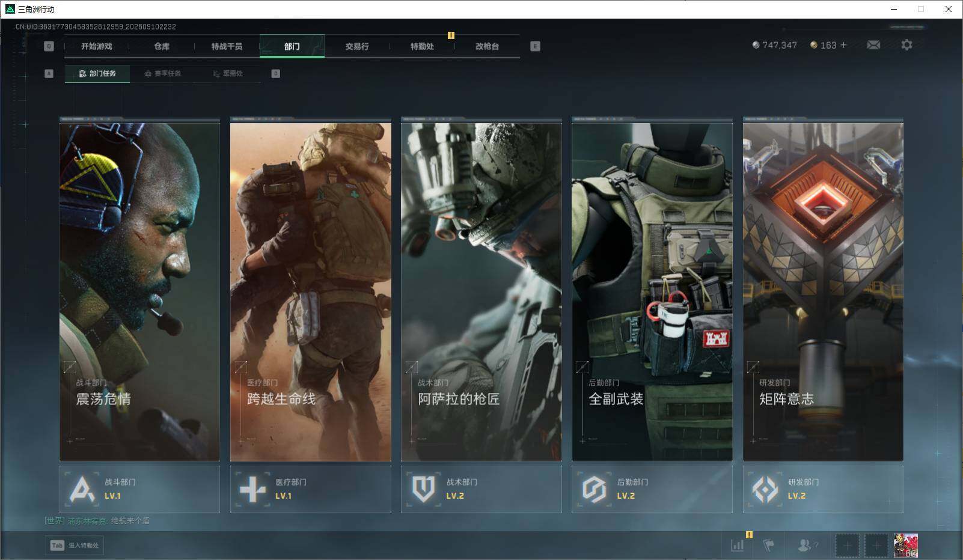The width and height of the screenshot is (963, 560).
Task: Click the first empty squad slot plus
Action: point(847,546)
